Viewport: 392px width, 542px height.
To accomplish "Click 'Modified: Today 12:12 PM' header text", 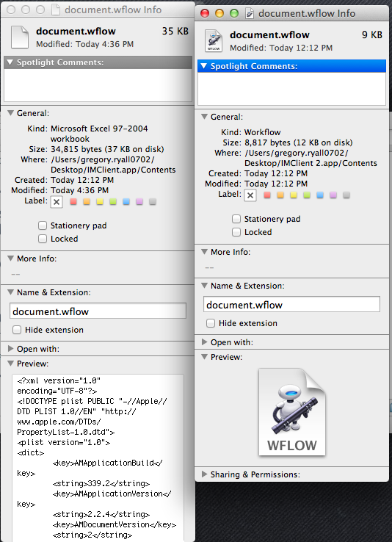I will [281, 48].
